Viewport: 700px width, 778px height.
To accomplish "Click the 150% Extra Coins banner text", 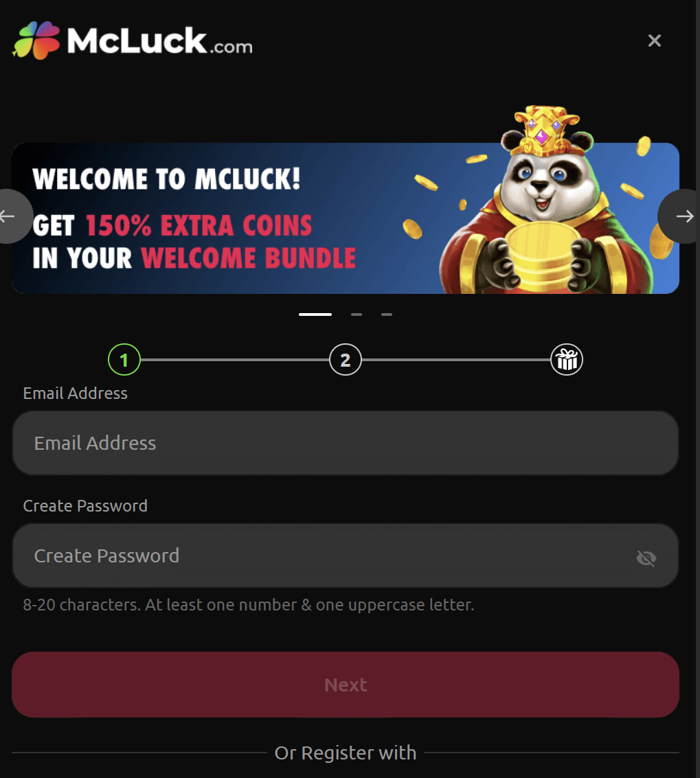I will click(x=199, y=226).
